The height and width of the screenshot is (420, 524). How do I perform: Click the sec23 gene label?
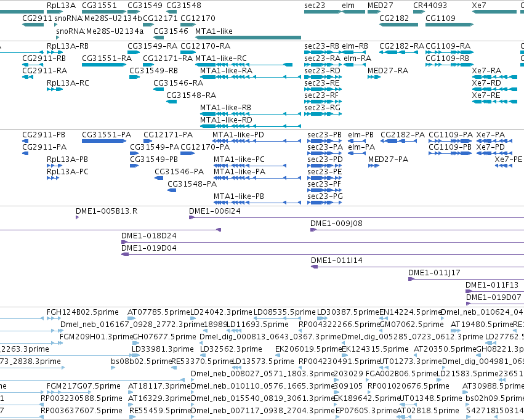[x=314, y=6]
